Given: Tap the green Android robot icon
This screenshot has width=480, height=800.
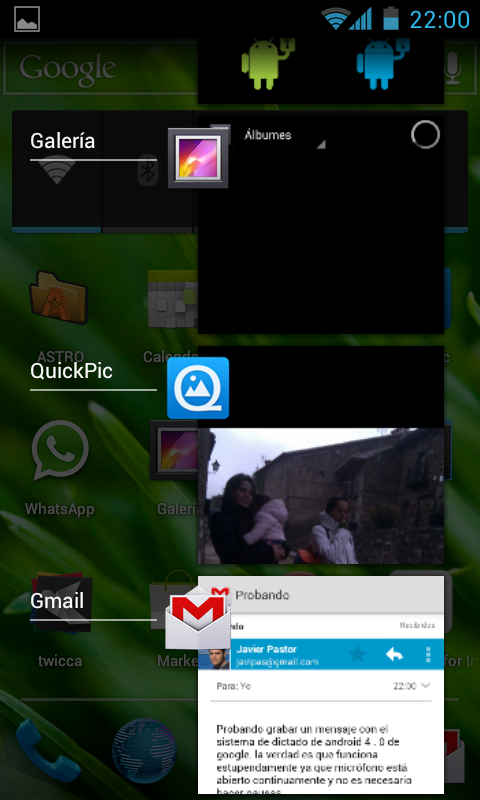Looking at the screenshot, I should [x=268, y=64].
